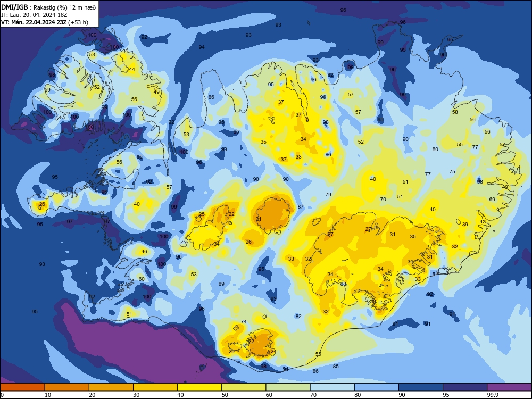The height and width of the screenshot is (399, 532).
Task: Click the 0–10 dark orange legend swatch
Action: point(22,387)
